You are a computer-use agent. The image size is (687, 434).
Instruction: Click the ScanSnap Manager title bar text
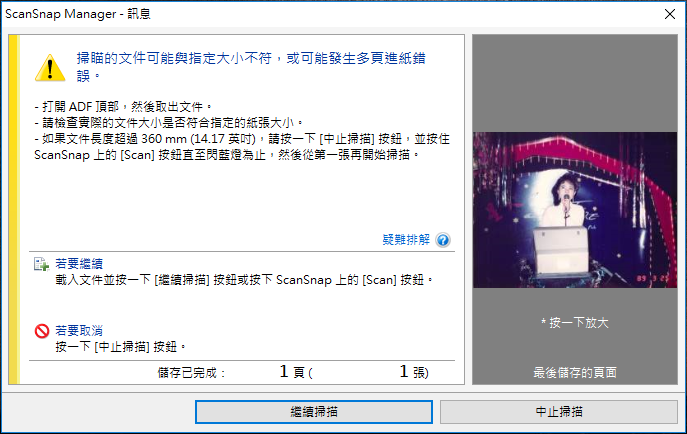78,14
